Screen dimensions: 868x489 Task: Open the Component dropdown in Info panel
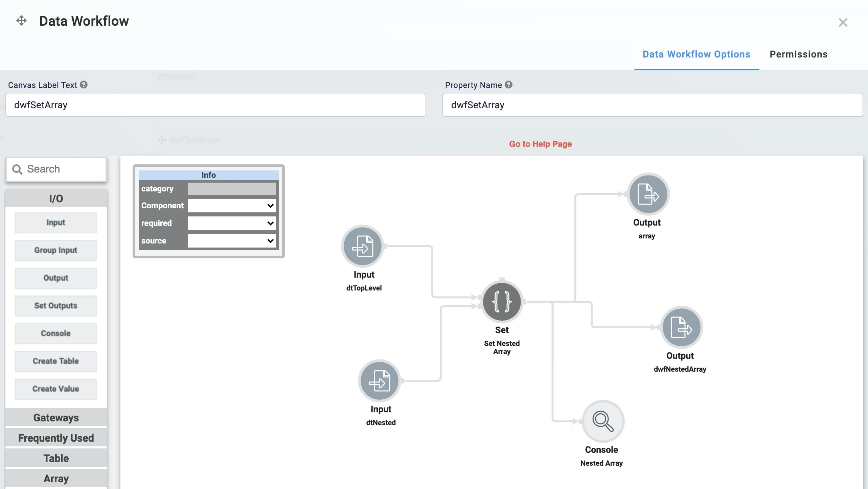[x=232, y=206]
